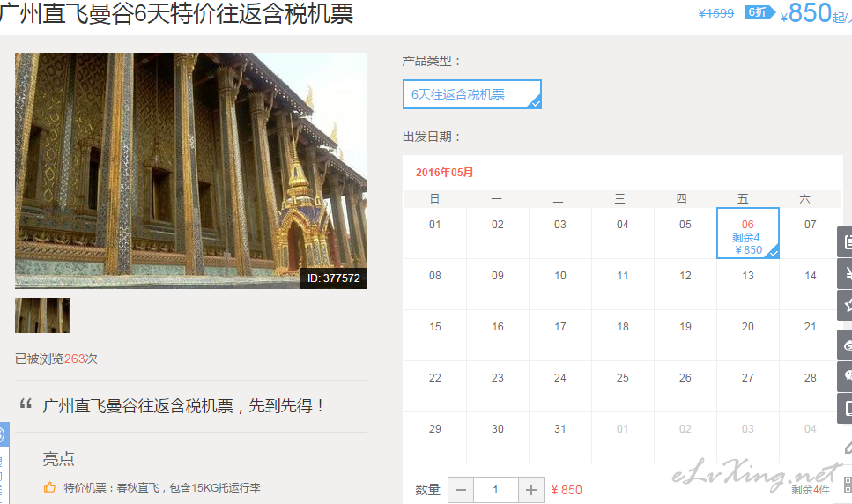Screen dimensions: 852x504
Task: Click the QR code sidebar icon
Action: [x=844, y=485]
